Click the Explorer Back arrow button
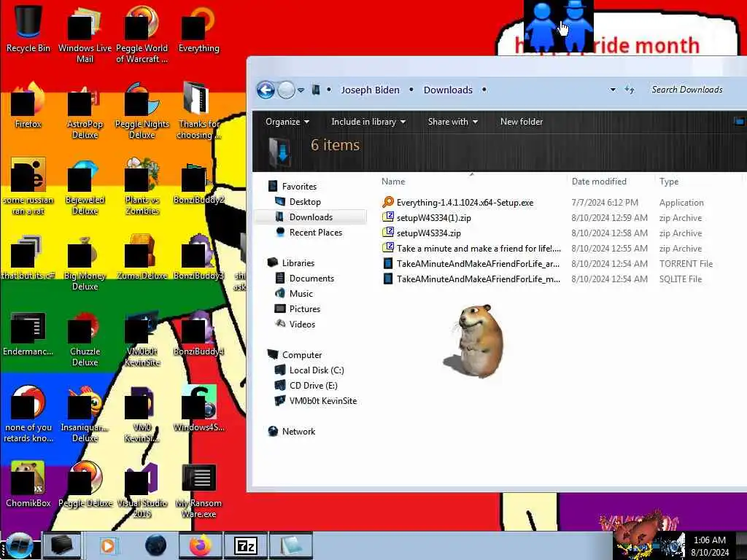 (266, 90)
